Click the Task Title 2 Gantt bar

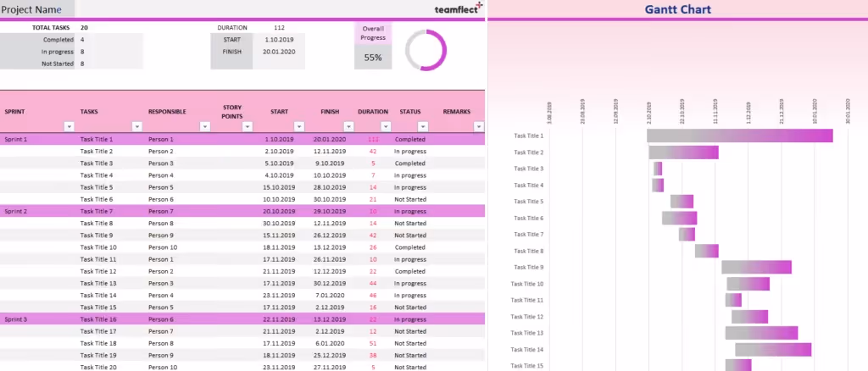tap(684, 152)
